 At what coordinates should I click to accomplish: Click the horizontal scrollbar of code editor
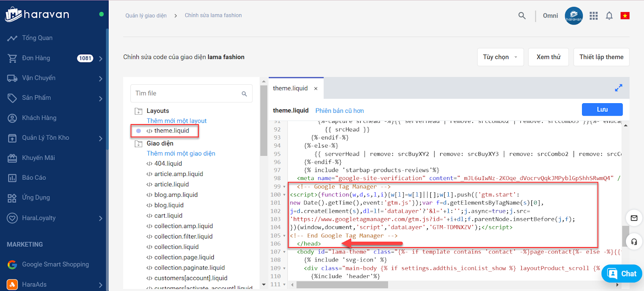coord(342,285)
